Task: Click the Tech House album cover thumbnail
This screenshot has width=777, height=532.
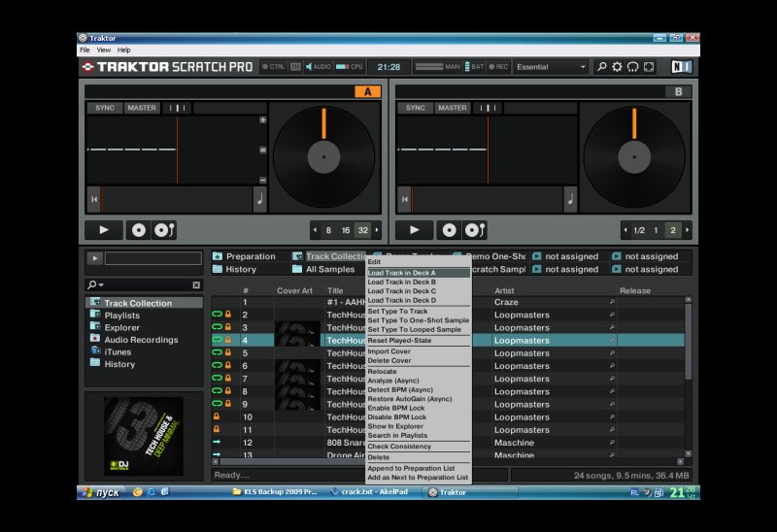Action: point(143,436)
